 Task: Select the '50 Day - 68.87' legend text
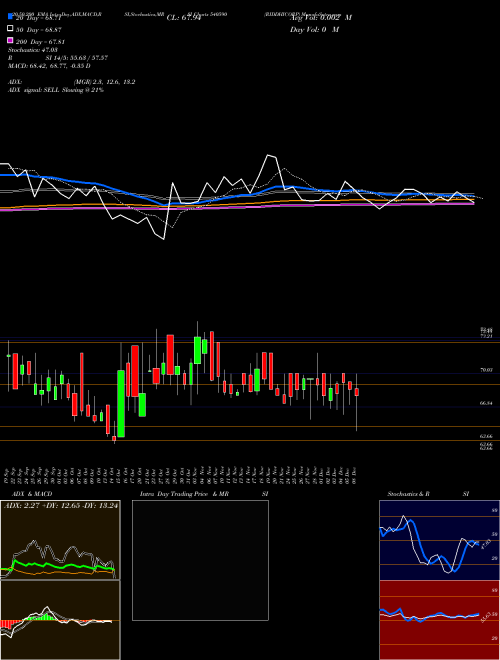[x=41, y=30]
